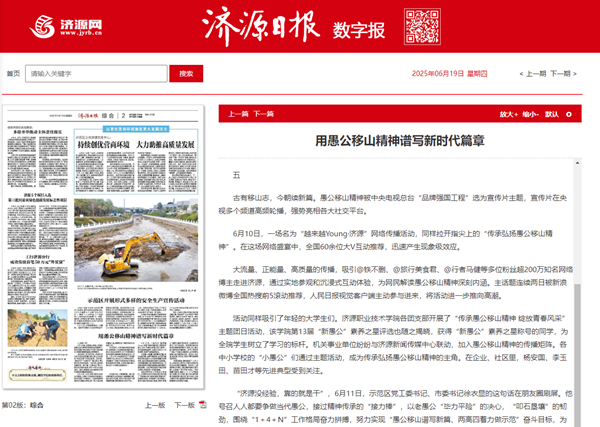Open 持续创优营商环境 大力助推高质量发展 article on page
The height and width of the screenshot is (427, 600).
pos(136,162)
